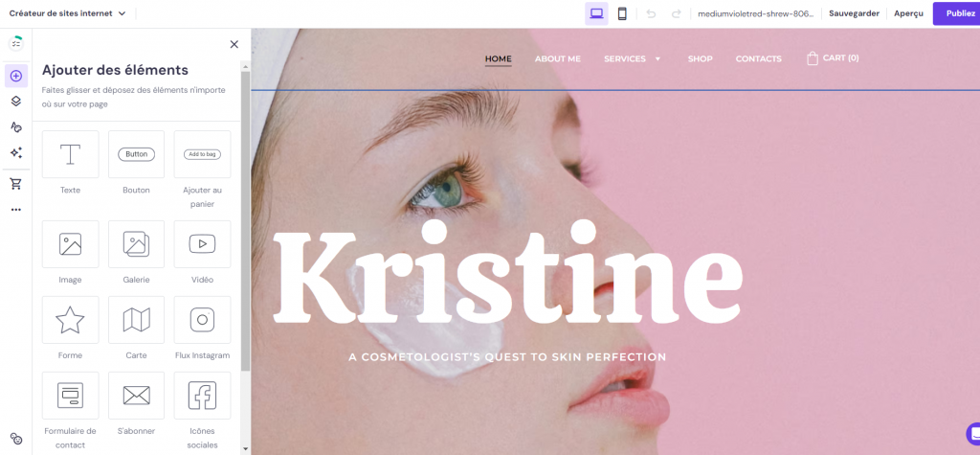Open the AI tools sparkle icon

15,152
